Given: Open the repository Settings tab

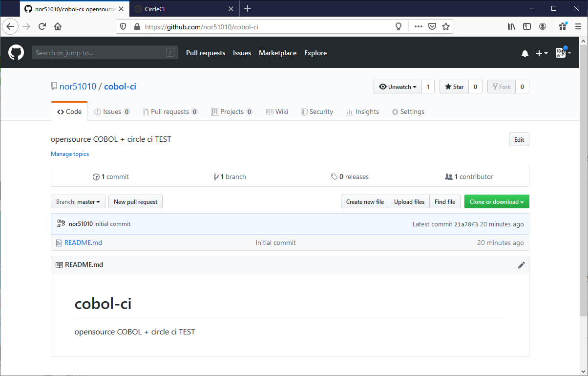Looking at the screenshot, I should pyautogui.click(x=408, y=111).
